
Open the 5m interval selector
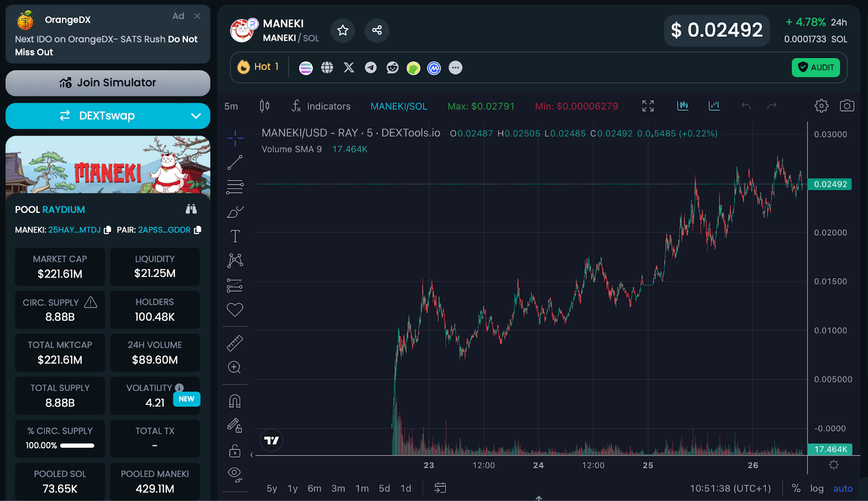(231, 106)
